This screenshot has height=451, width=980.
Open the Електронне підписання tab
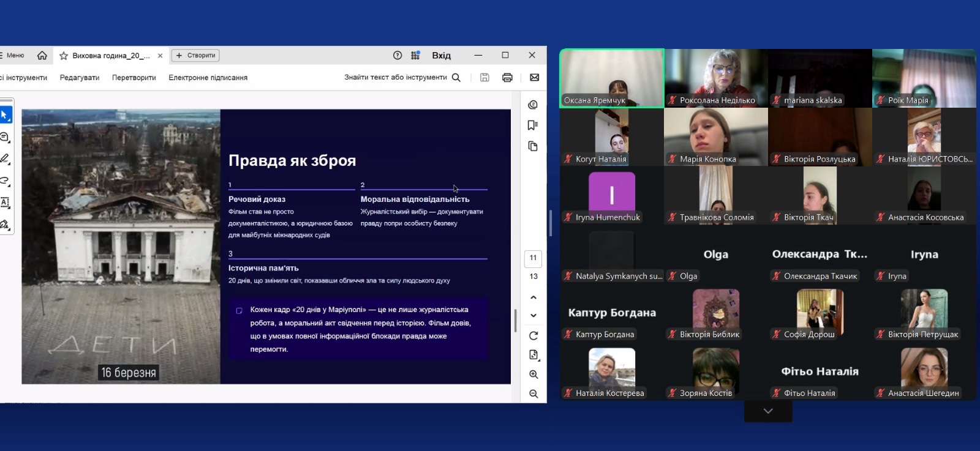208,78
